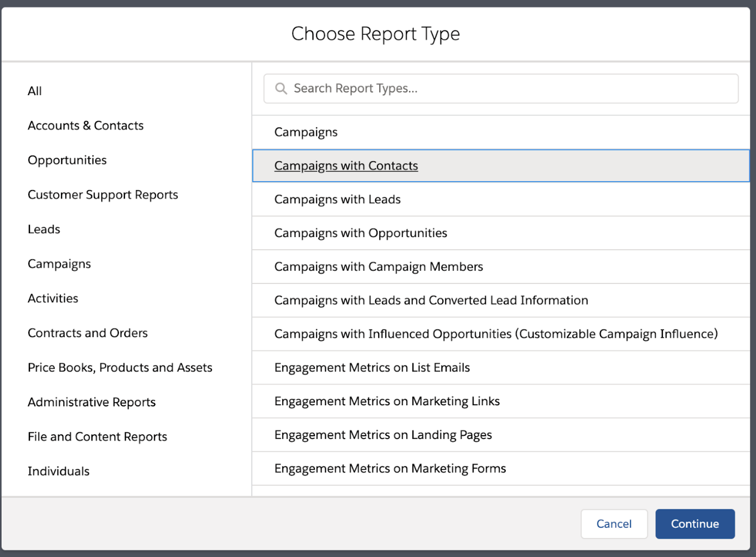Screen dimensions: 756x557
Task: Choose the Opportunities category
Action: [67, 160]
